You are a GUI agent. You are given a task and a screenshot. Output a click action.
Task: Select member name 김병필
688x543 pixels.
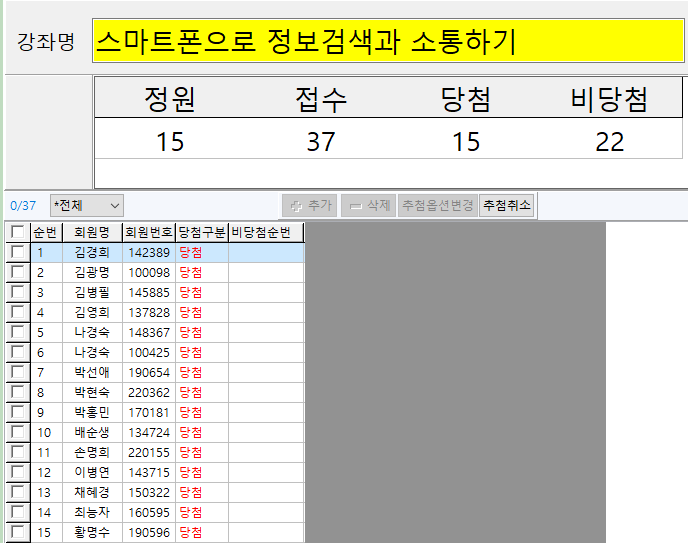92,293
